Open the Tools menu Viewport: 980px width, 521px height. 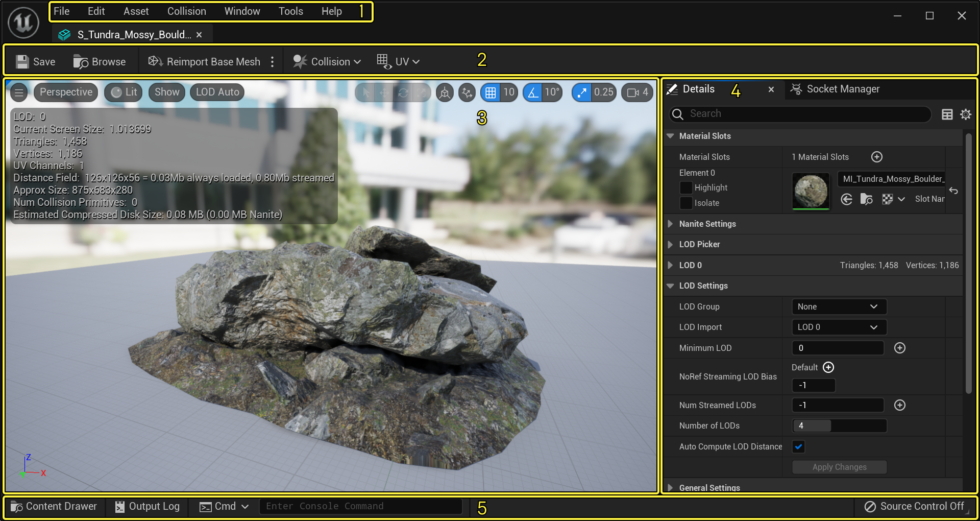(x=291, y=11)
